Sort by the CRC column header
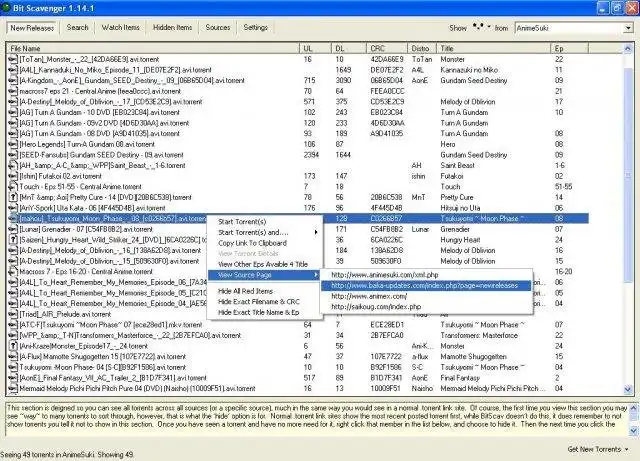The width and height of the screenshot is (640, 461). point(387,48)
